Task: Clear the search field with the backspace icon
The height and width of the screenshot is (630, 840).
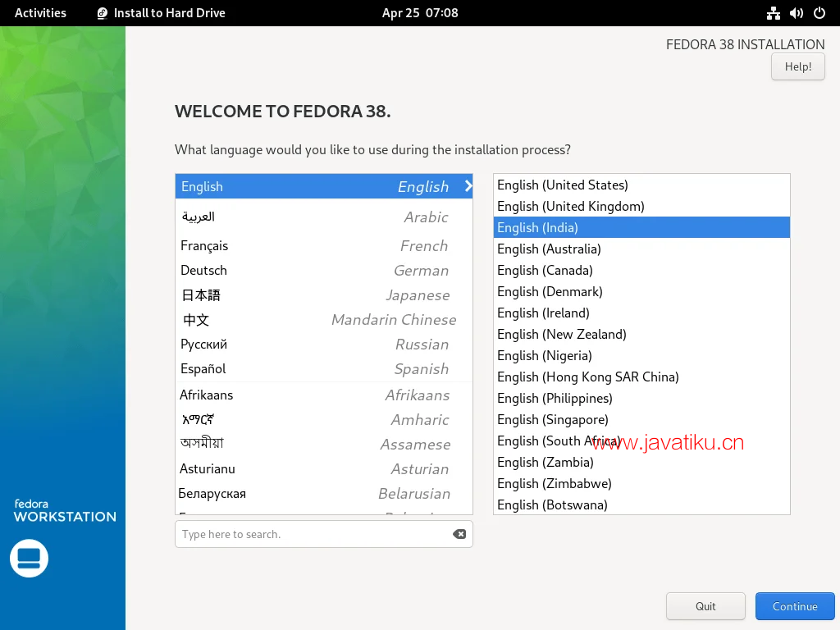Action: pos(459,534)
